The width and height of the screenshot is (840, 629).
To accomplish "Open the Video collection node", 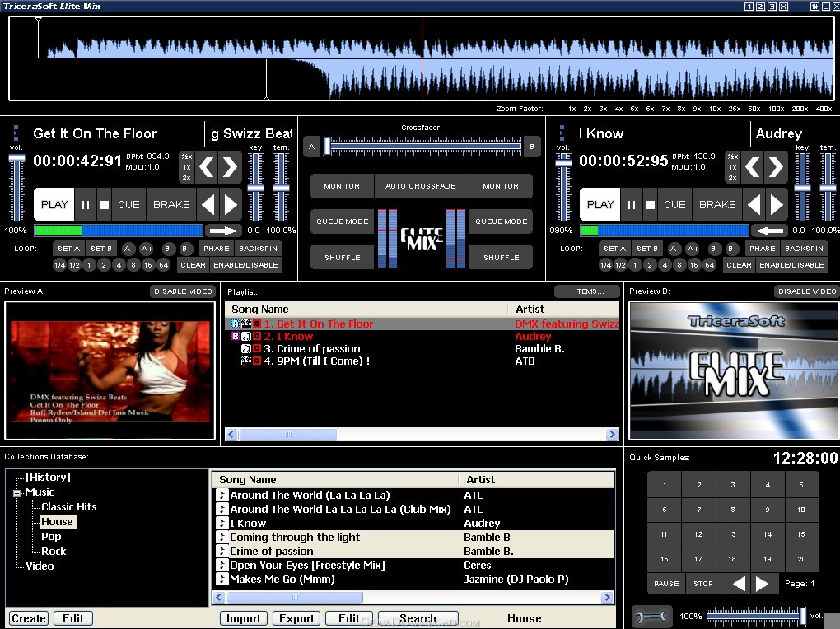I will click(40, 566).
